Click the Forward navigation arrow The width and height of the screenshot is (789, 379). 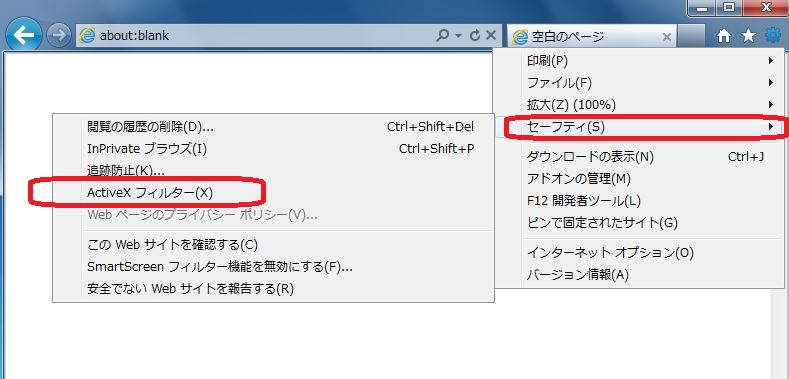click(x=58, y=35)
